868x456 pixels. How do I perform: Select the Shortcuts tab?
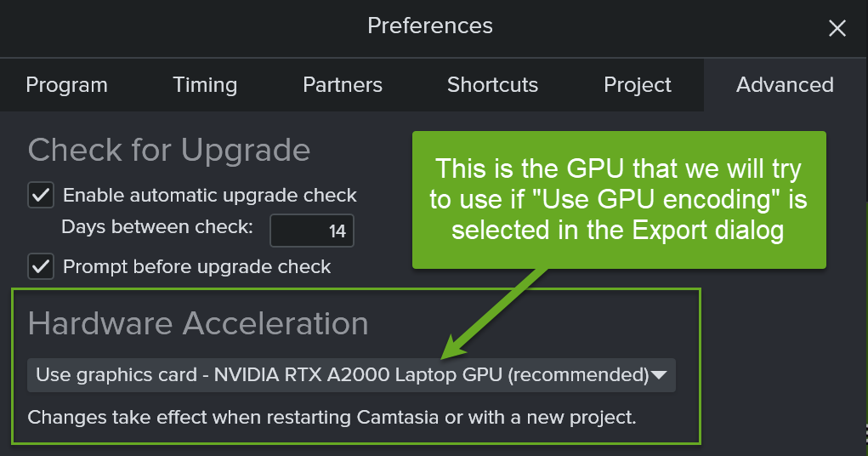[492, 85]
